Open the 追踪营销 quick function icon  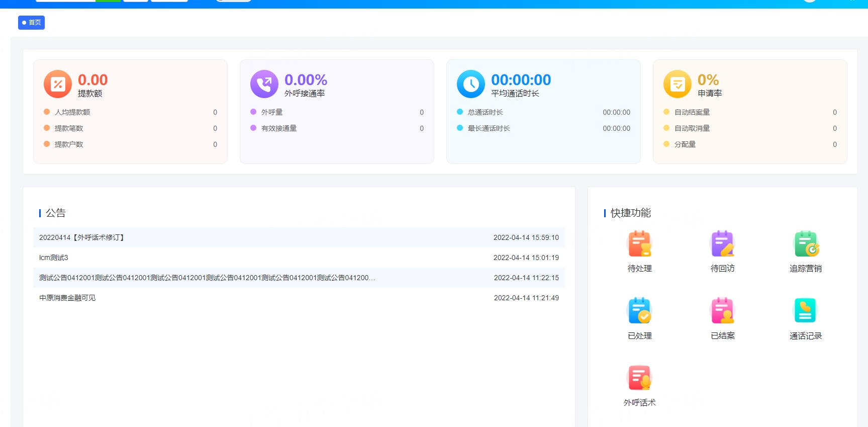pyautogui.click(x=806, y=244)
